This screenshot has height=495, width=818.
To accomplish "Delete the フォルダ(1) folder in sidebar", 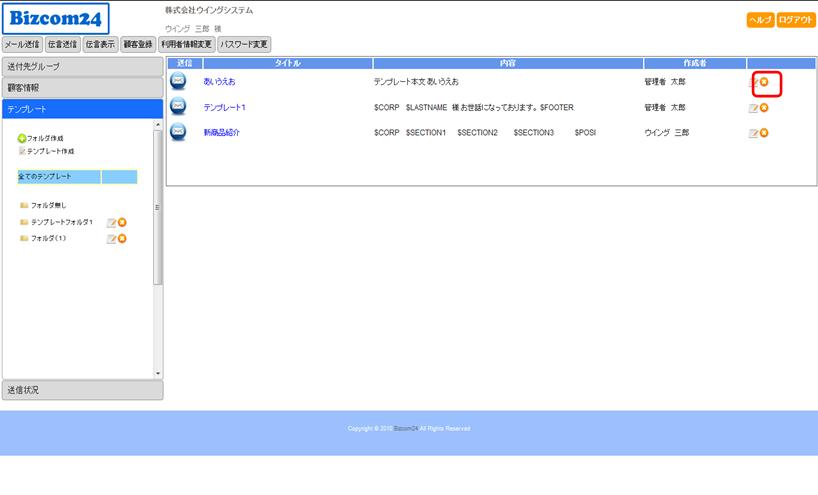I will coord(122,239).
